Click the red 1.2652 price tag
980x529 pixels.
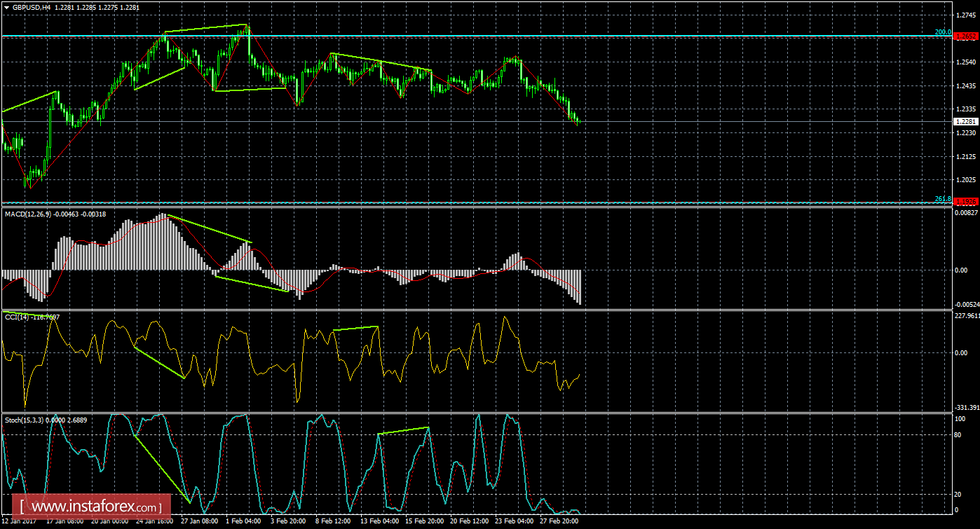[x=965, y=36]
